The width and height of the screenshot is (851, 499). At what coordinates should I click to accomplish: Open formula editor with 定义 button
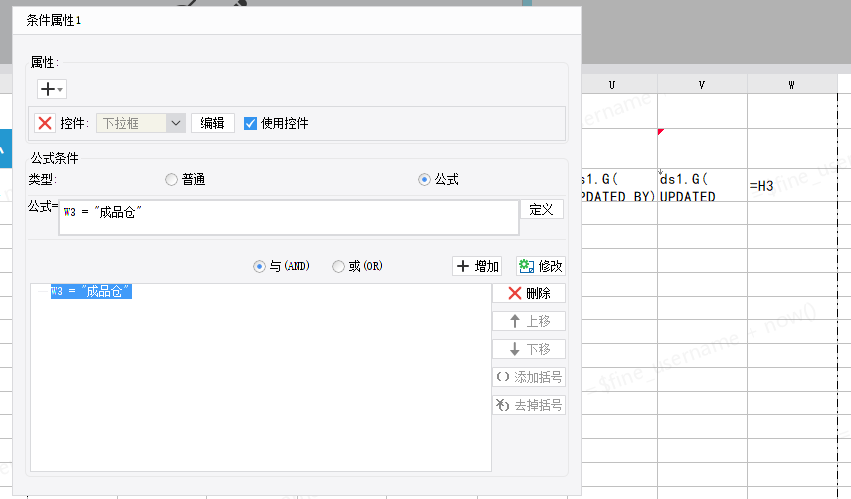pos(542,210)
